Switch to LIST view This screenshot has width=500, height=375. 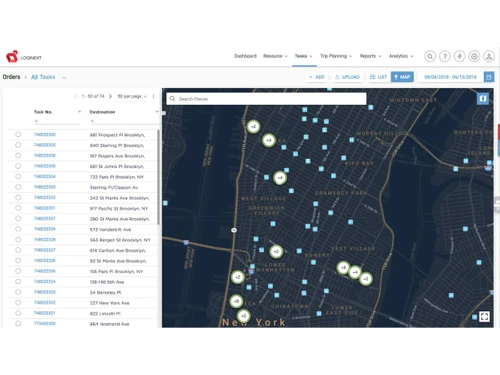[378, 77]
